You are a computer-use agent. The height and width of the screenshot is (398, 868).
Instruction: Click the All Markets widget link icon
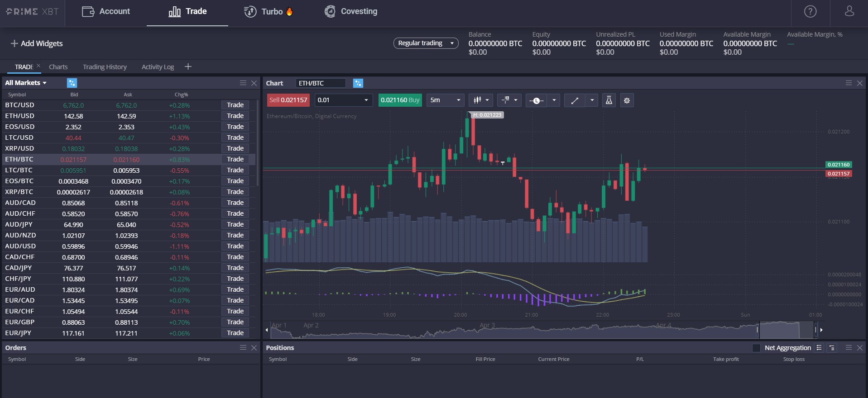[72, 83]
